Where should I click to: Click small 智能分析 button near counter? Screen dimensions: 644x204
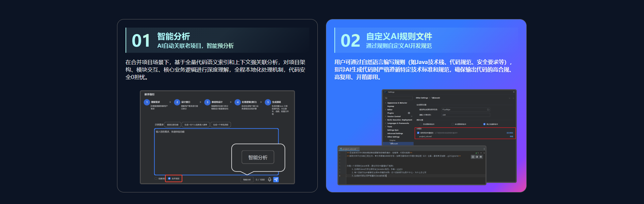(x=247, y=179)
